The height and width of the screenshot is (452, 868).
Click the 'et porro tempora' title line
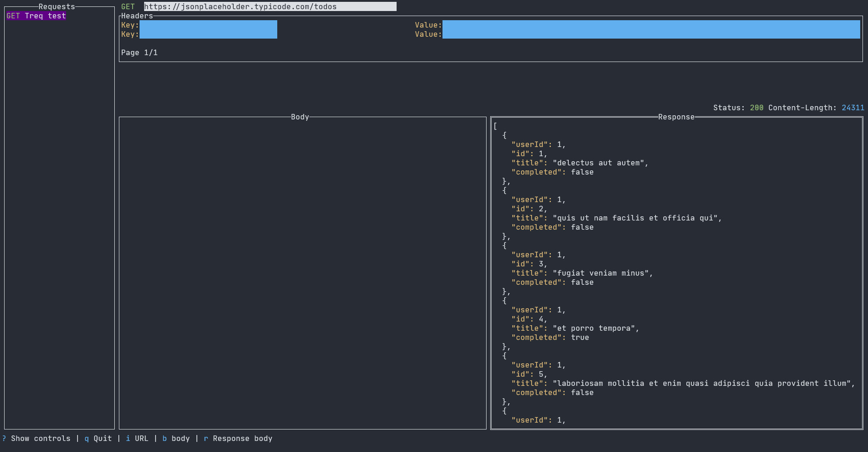click(575, 328)
